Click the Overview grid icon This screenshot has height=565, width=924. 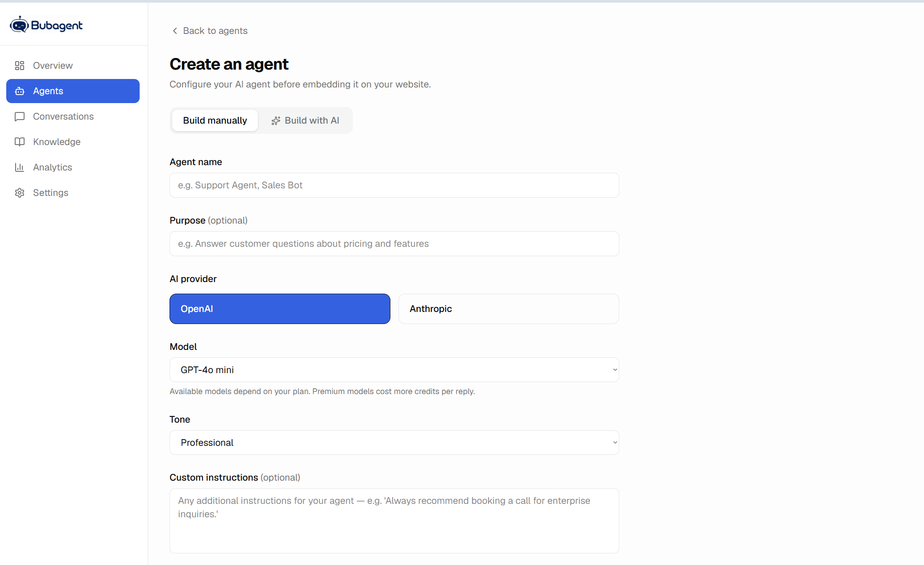[x=20, y=66]
